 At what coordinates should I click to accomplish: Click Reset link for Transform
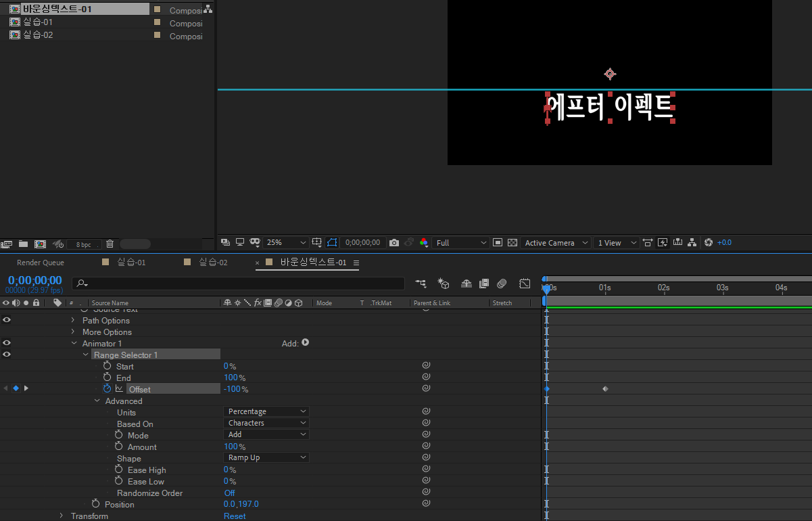[x=235, y=516]
